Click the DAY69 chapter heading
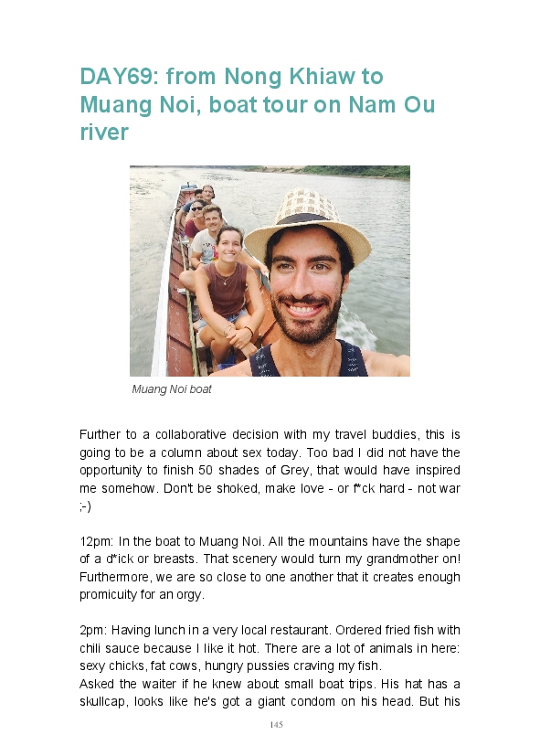 [258, 104]
